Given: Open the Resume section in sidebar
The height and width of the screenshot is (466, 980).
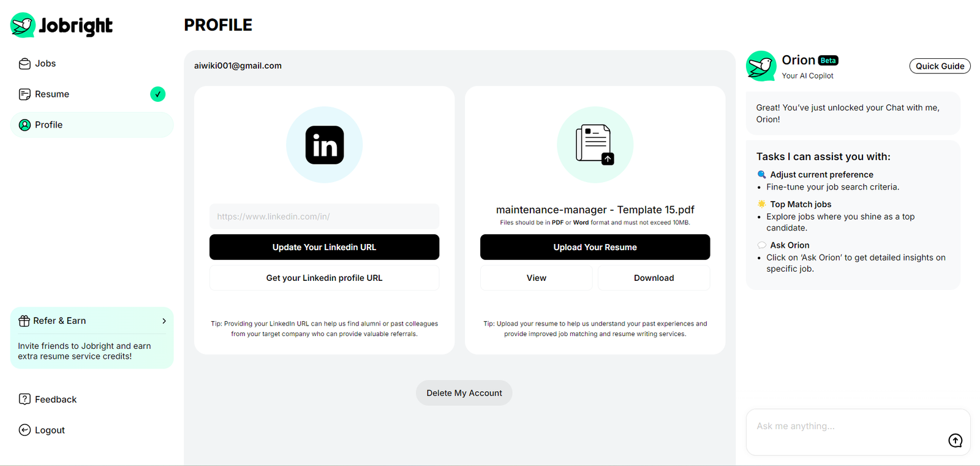Looking at the screenshot, I should [x=92, y=94].
